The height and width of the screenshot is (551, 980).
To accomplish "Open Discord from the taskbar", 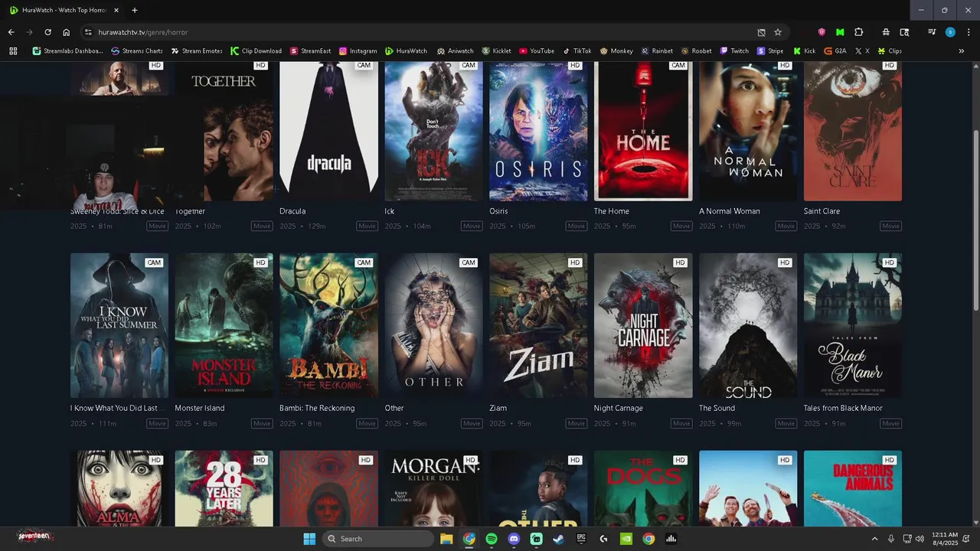I will click(x=514, y=539).
